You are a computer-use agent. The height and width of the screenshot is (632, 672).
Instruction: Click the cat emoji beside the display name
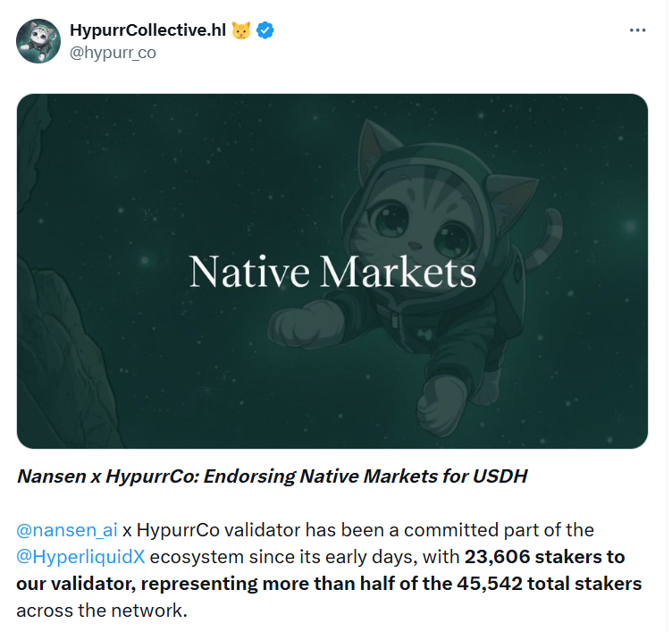241,30
